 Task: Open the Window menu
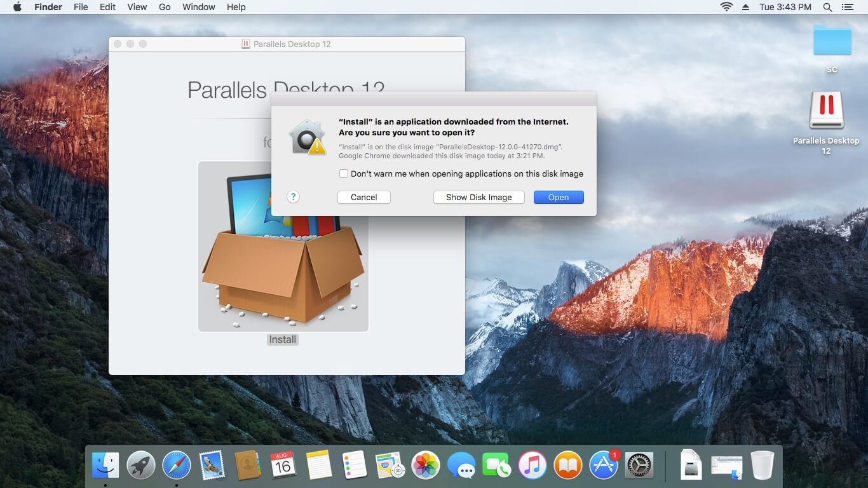tap(198, 7)
